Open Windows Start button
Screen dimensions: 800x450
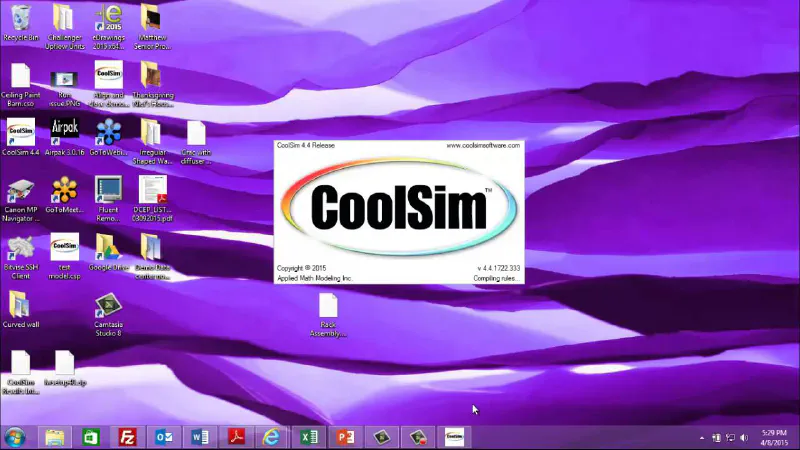point(15,437)
